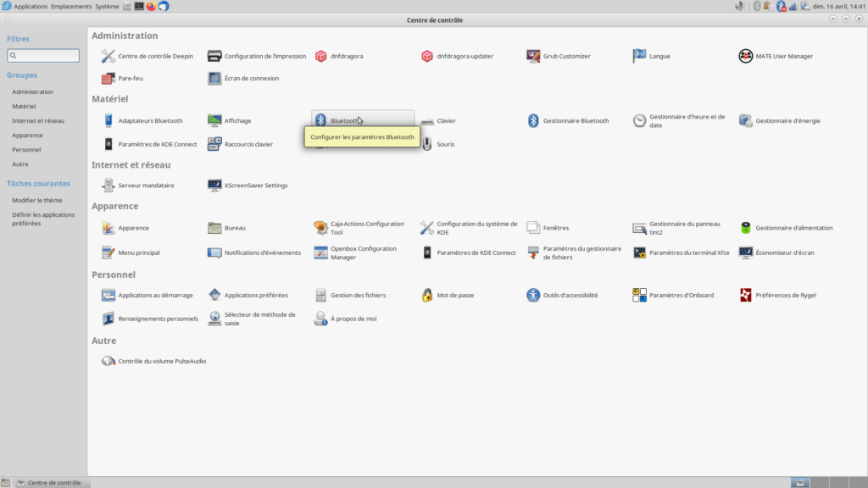The width and height of the screenshot is (868, 488).
Task: Open Openbox Configuration Manager icon
Action: click(320, 252)
